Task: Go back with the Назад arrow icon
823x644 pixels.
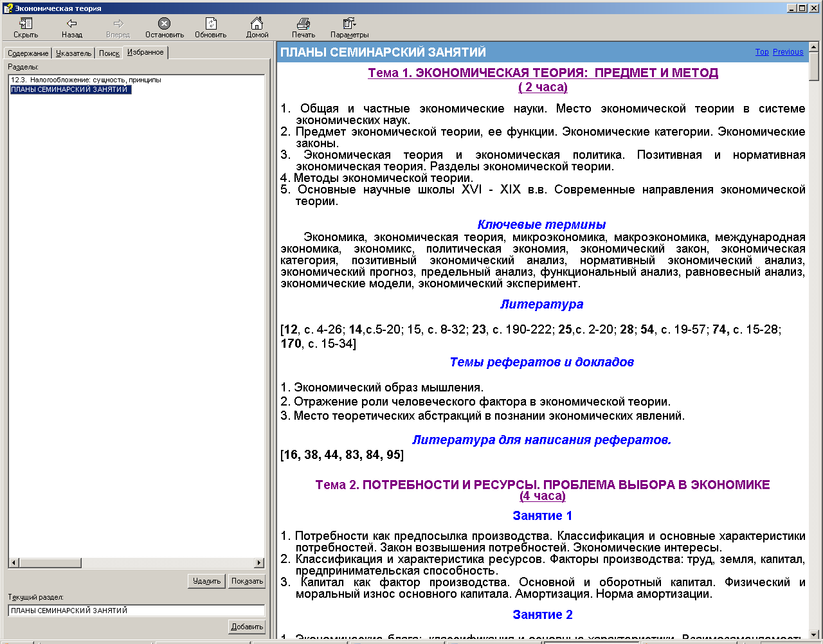Action: pos(72,24)
